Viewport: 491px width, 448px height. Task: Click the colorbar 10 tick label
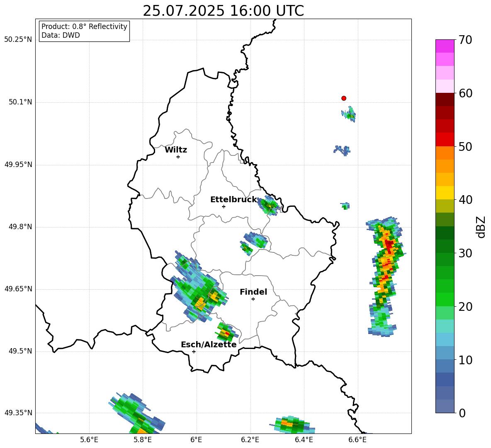(x=465, y=360)
